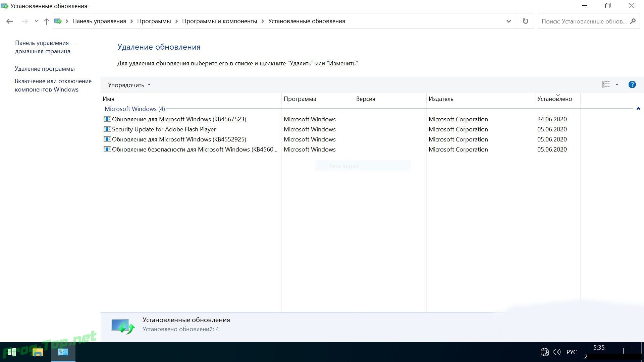Open 'Удаление программы' link
The image size is (644, 362).
tap(45, 69)
